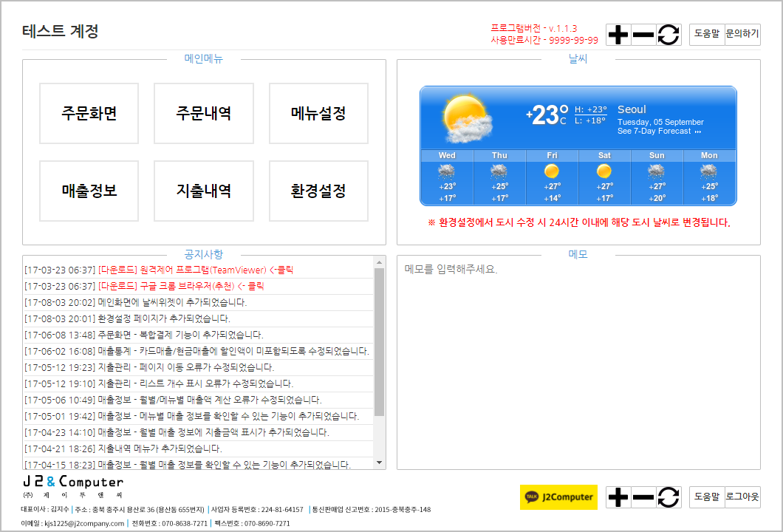Click the top refresh icon

pos(669,35)
